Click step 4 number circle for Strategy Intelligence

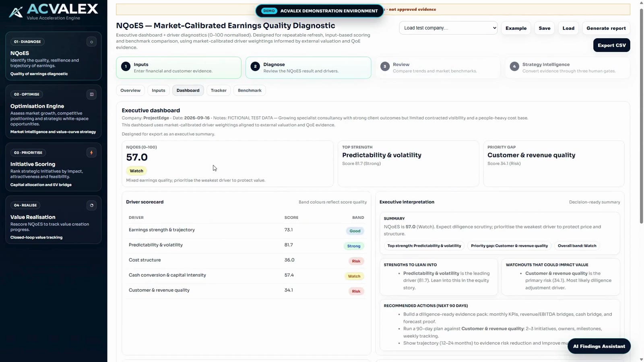(514, 67)
